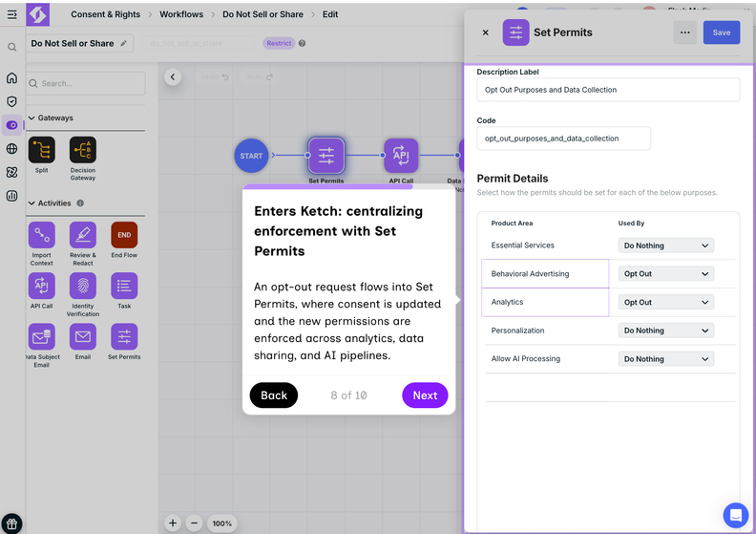Select the Data Subject Email activity
Image resolution: width=756 pixels, height=534 pixels.
point(41,336)
